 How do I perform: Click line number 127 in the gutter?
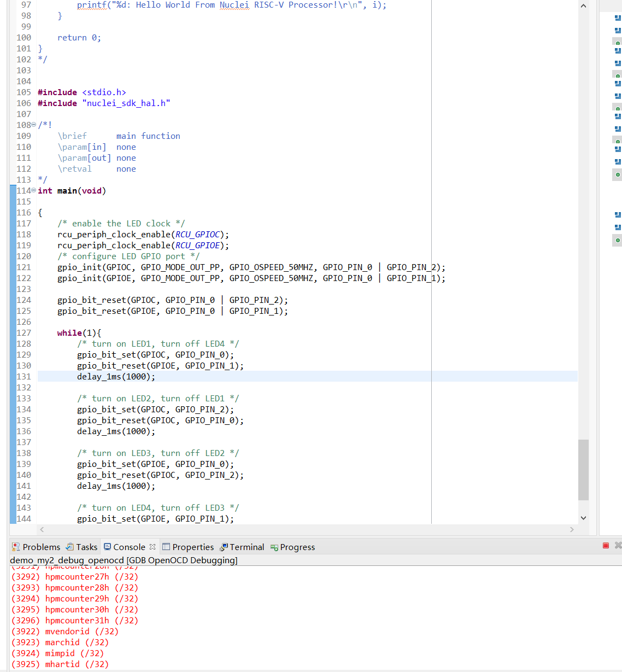click(24, 332)
